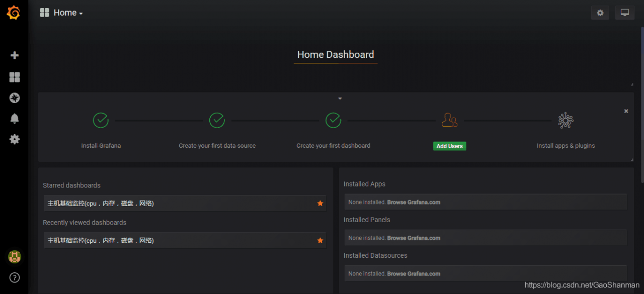Click the Starred dashboards heading
644x294 pixels.
(71, 185)
